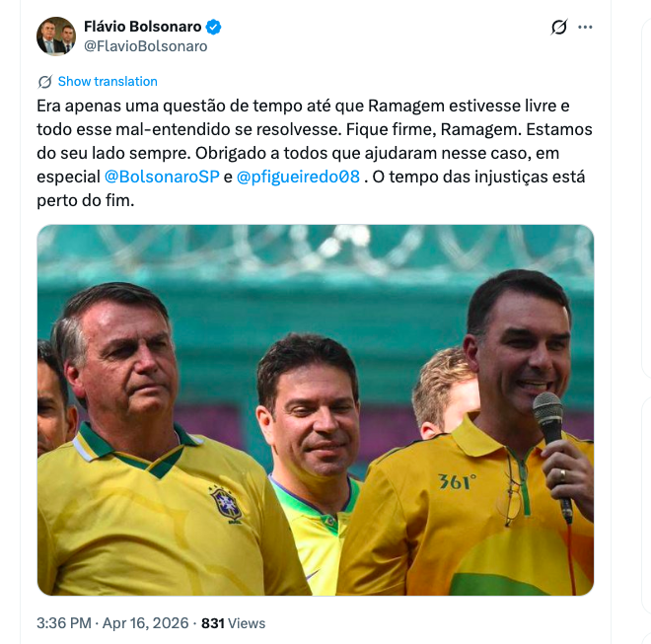Show translation of the tweet

(108, 82)
